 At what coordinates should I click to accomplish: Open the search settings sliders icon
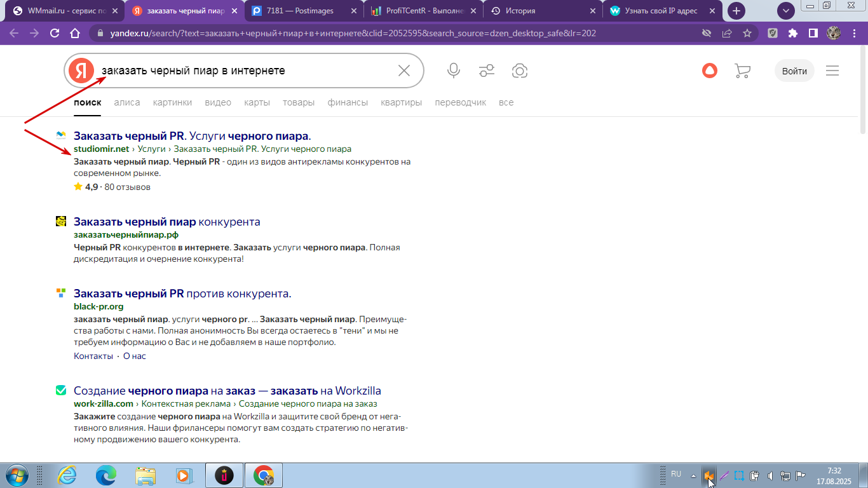[x=487, y=71]
